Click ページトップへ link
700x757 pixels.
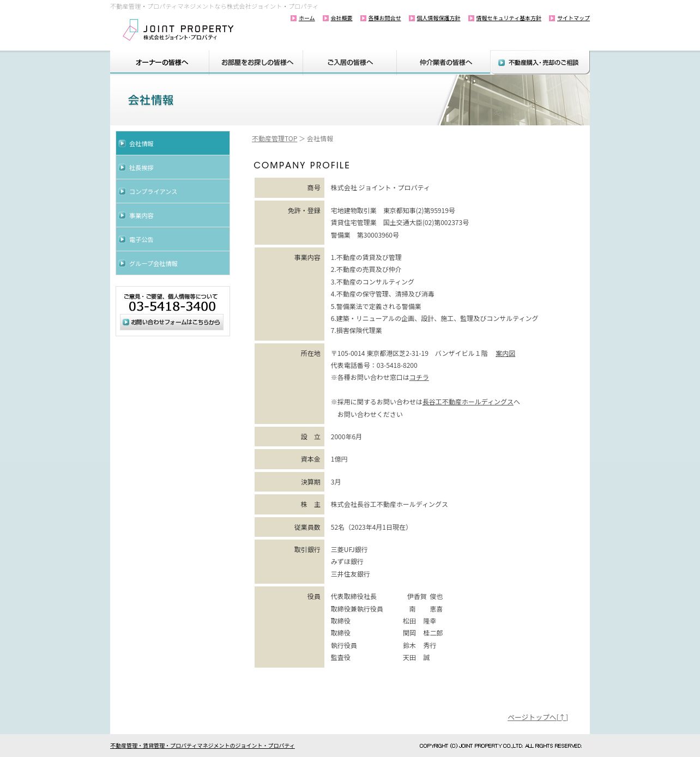[538, 717]
